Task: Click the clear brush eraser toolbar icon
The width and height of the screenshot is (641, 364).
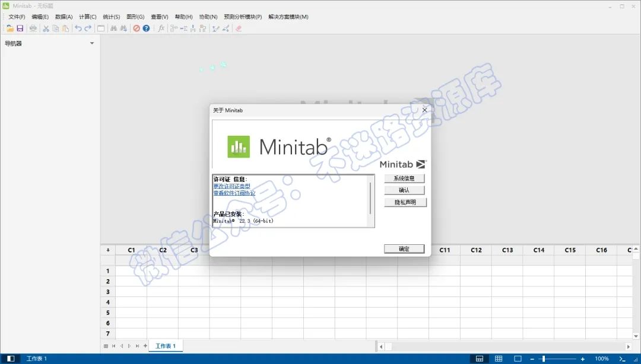Action: click(239, 28)
